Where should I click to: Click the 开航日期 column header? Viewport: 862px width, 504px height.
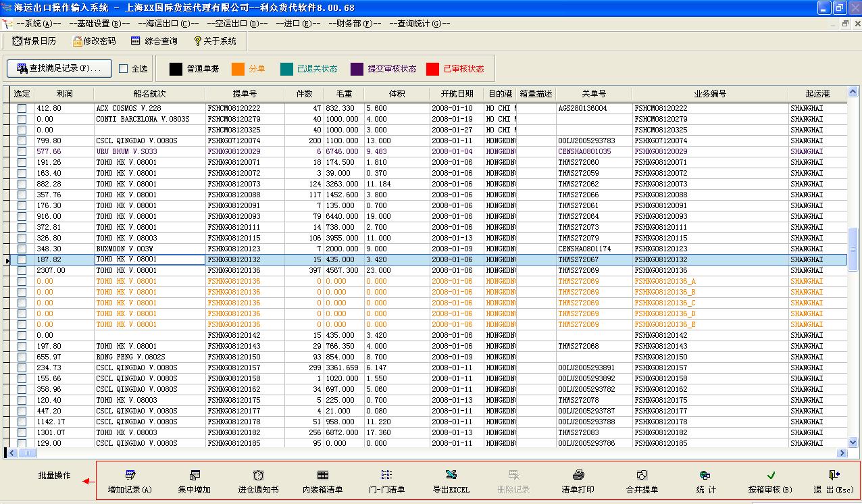pyautogui.click(x=457, y=94)
